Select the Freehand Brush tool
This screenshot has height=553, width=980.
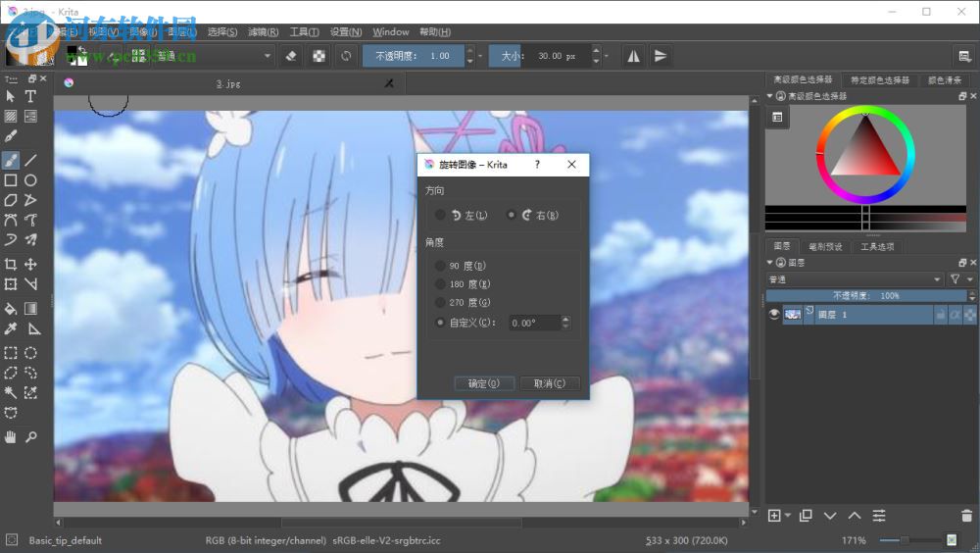(x=11, y=160)
